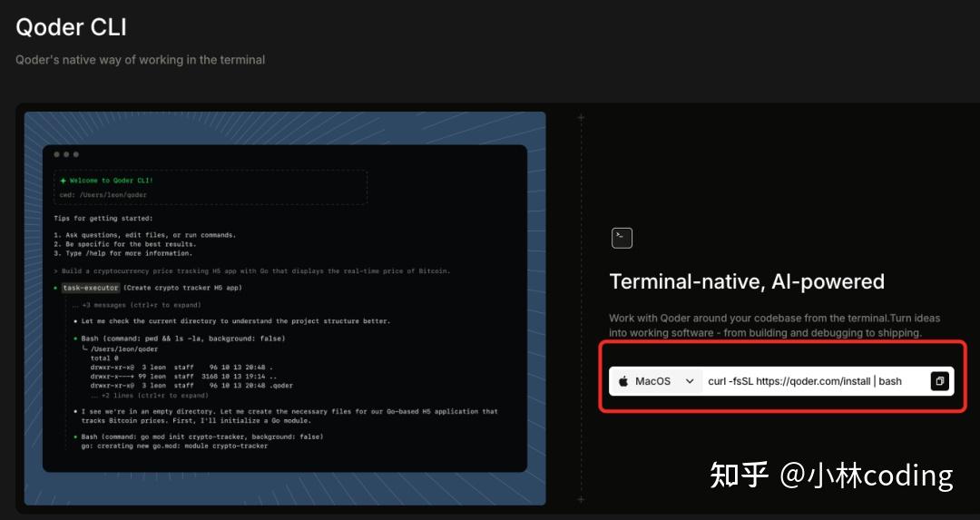This screenshot has width=980, height=520.
Task: Open the terminal demo preview image
Action: (285, 309)
